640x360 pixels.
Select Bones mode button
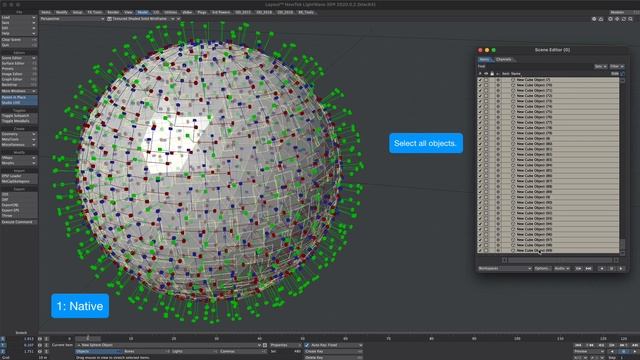[147, 351]
